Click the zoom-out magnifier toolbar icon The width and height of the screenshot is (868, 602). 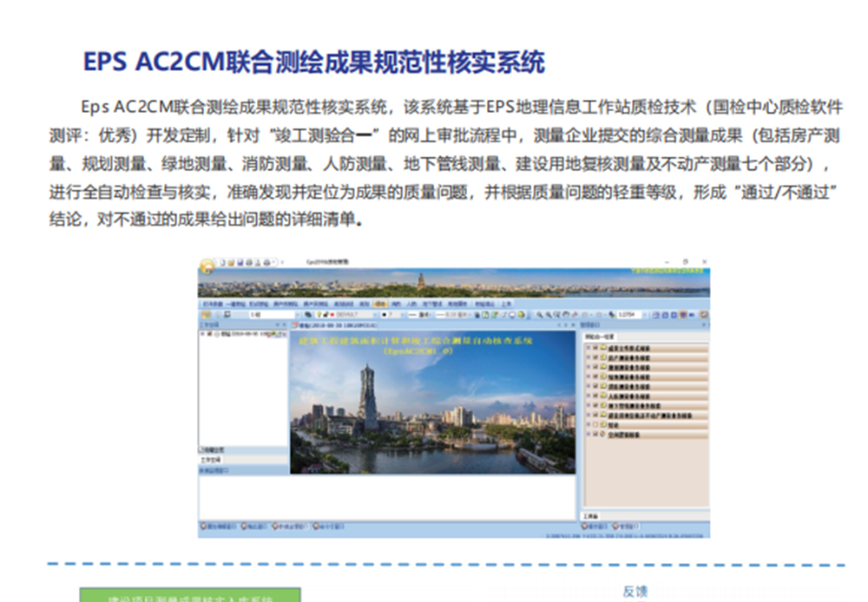tap(548, 315)
